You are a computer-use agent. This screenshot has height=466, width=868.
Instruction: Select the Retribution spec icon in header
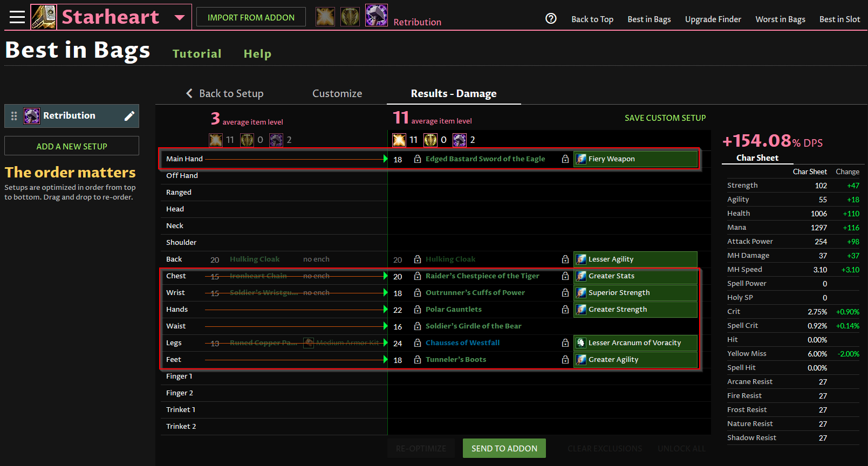(x=376, y=16)
